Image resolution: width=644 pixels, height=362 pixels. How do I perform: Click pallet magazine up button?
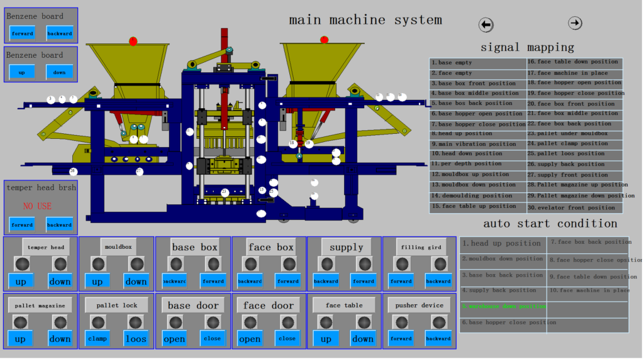click(20, 339)
